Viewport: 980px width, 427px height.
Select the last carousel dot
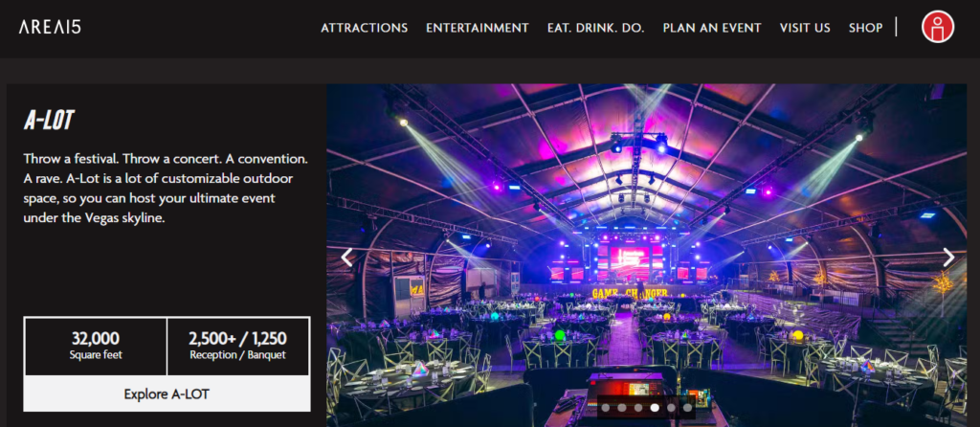(687, 408)
